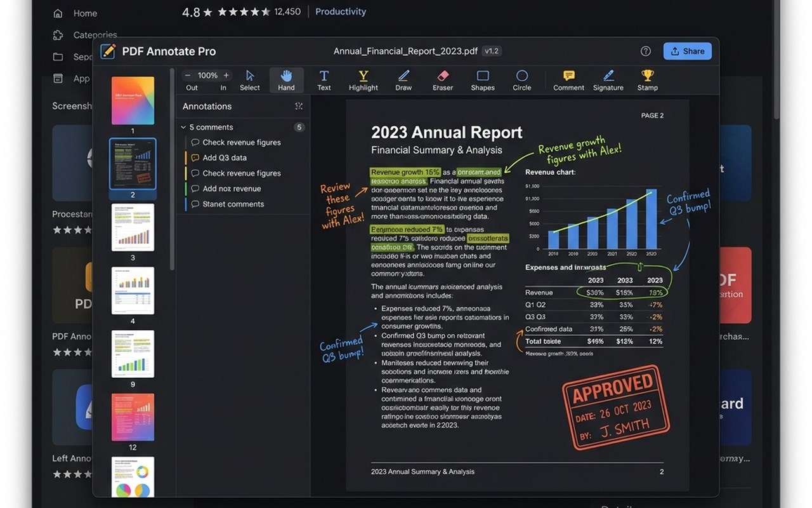Click the "Revenue chart:" label
Image resolution: width=812 pixels, height=508 pixels.
coord(550,172)
